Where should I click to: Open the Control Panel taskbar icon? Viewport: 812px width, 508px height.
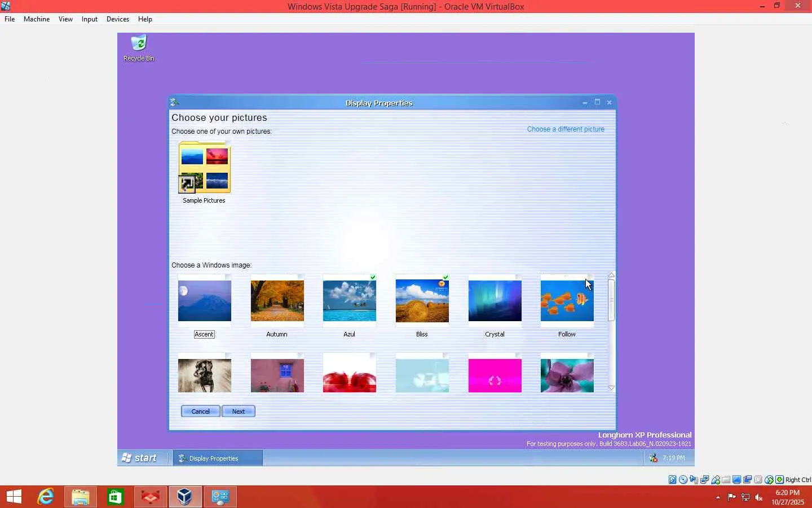(220, 497)
